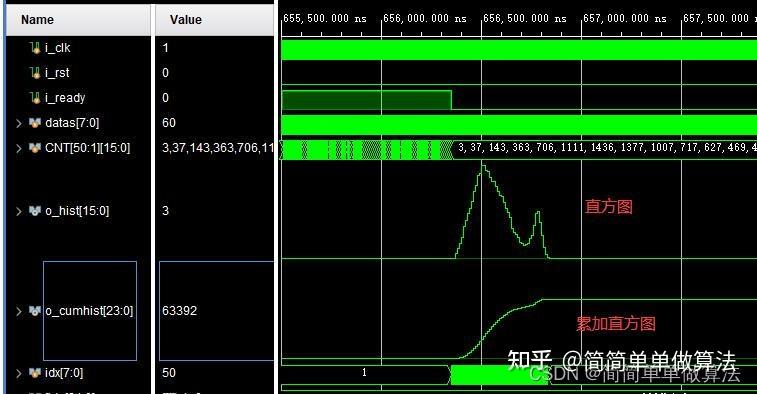Screen dimensions: 757x394
Task: Select the o_cumhist value 63392
Action: (180, 310)
